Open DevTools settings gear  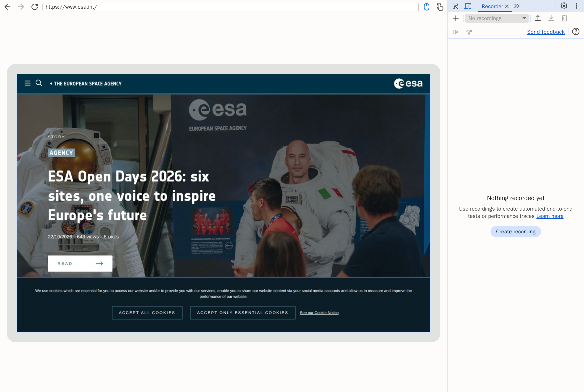(563, 6)
